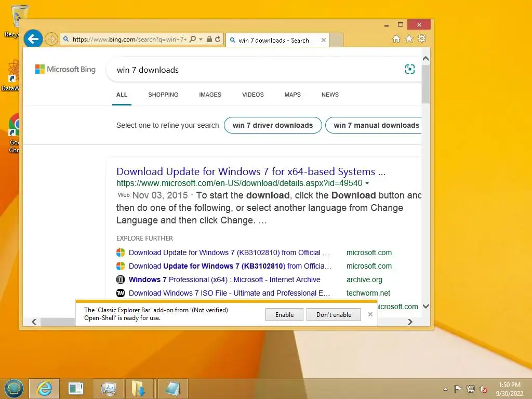Open 'Download Update for Windows 7 for x64-based Systems' result
The height and width of the screenshot is (399, 532).
[x=251, y=171]
